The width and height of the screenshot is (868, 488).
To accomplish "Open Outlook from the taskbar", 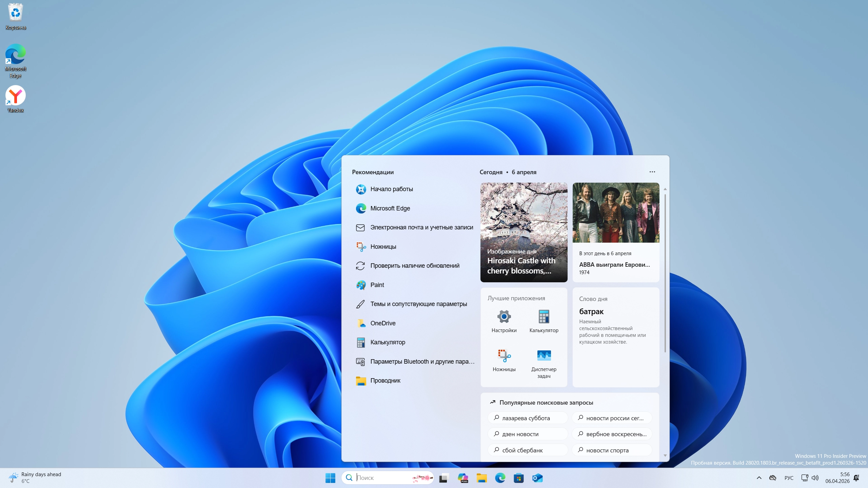I will [537, 478].
